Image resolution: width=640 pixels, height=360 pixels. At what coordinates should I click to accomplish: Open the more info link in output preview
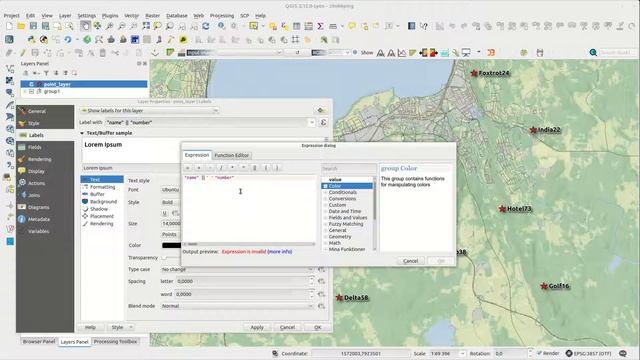click(280, 252)
